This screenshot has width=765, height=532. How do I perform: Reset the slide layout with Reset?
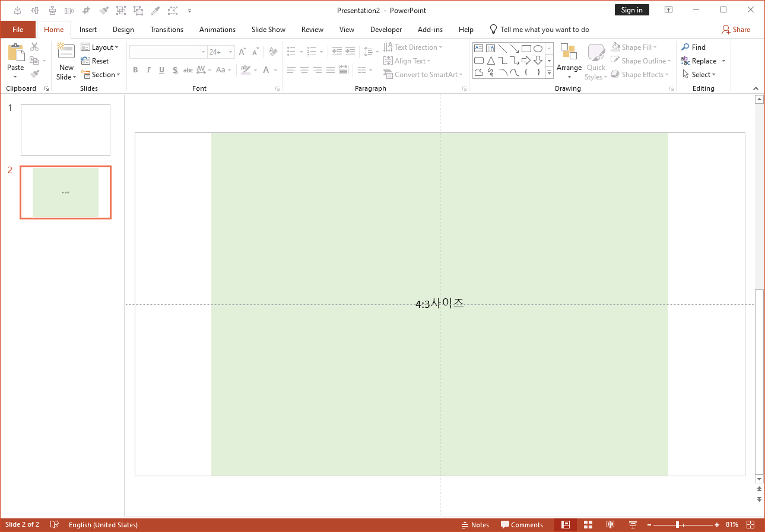[95, 61]
